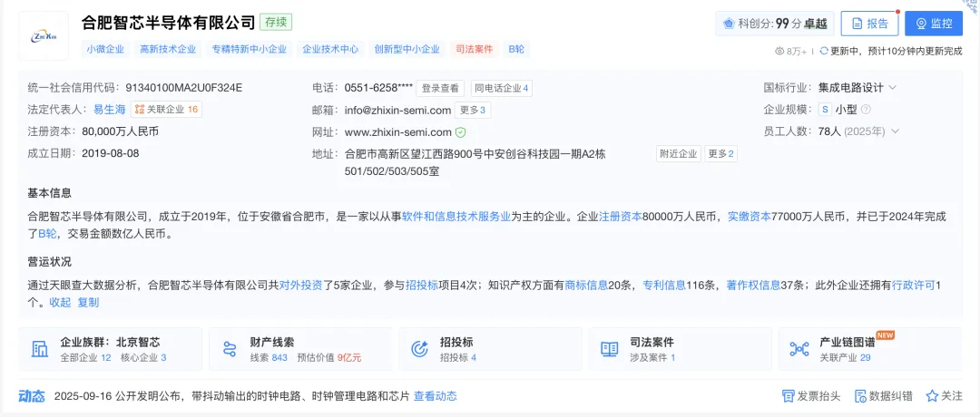This screenshot has width=980, height=417.
Task: Expand 集成电路设计 industry dropdown arrow
Action: click(x=893, y=87)
